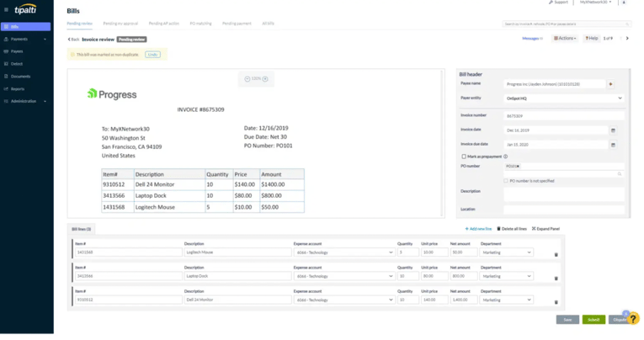Check the Mark as prepayment checkbox
Viewport: 644px width, 340px height.
coord(464,157)
